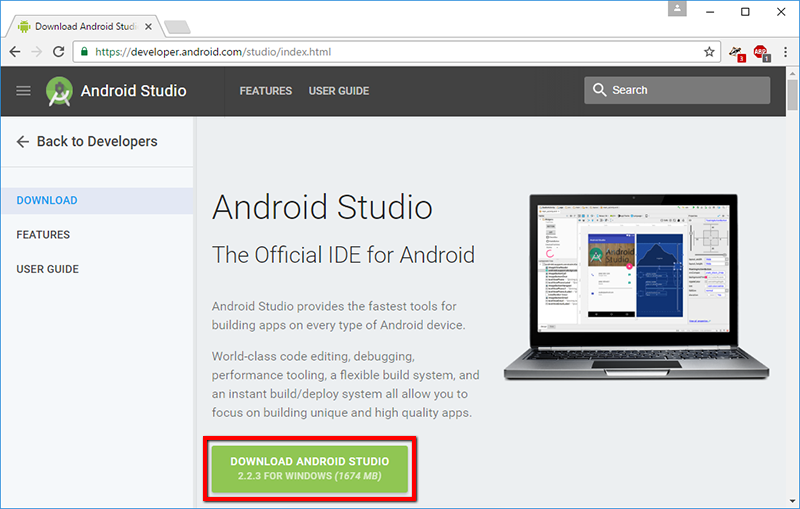Open the hamburger navigation menu
Image resolution: width=800 pixels, height=509 pixels.
tap(23, 91)
